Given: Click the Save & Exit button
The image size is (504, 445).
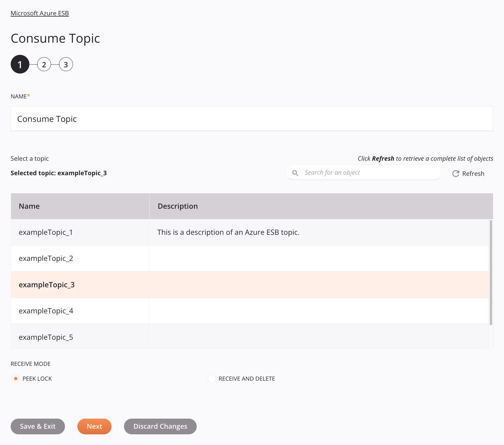Looking at the screenshot, I should (x=38, y=426).
